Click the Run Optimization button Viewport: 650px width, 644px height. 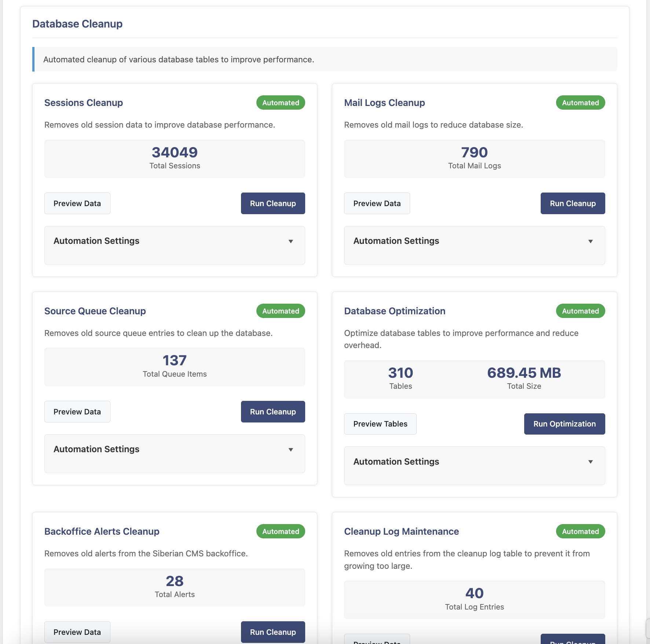click(x=565, y=424)
